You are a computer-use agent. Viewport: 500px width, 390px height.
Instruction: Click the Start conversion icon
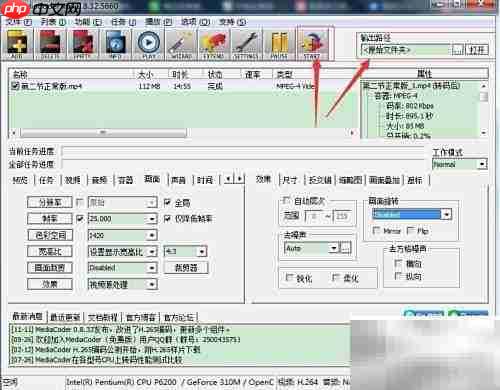click(x=312, y=44)
